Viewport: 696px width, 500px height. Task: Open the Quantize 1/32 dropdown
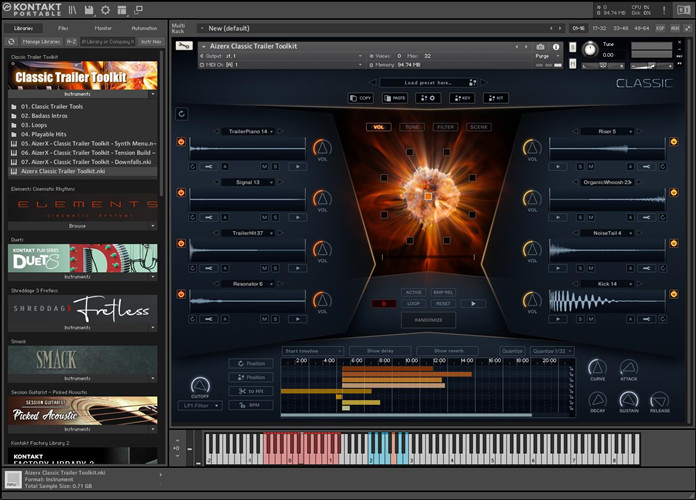(551, 352)
